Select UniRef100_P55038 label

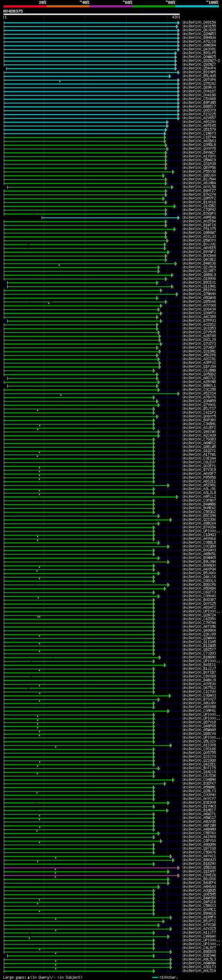[199, 172]
